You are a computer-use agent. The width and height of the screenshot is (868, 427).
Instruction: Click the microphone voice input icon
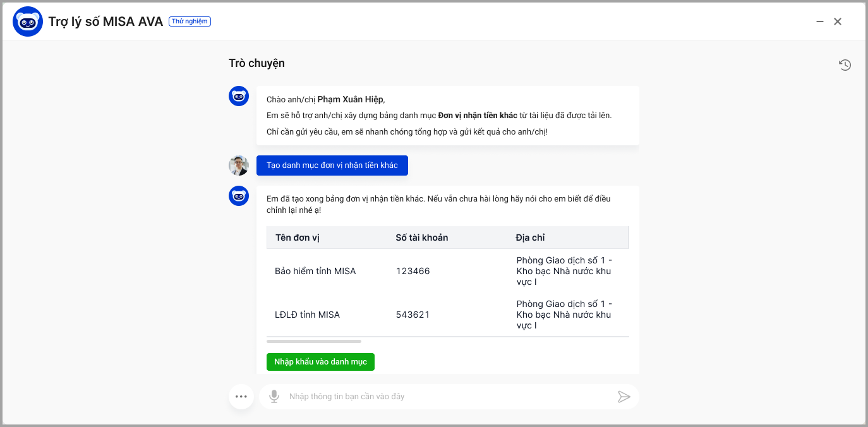274,397
